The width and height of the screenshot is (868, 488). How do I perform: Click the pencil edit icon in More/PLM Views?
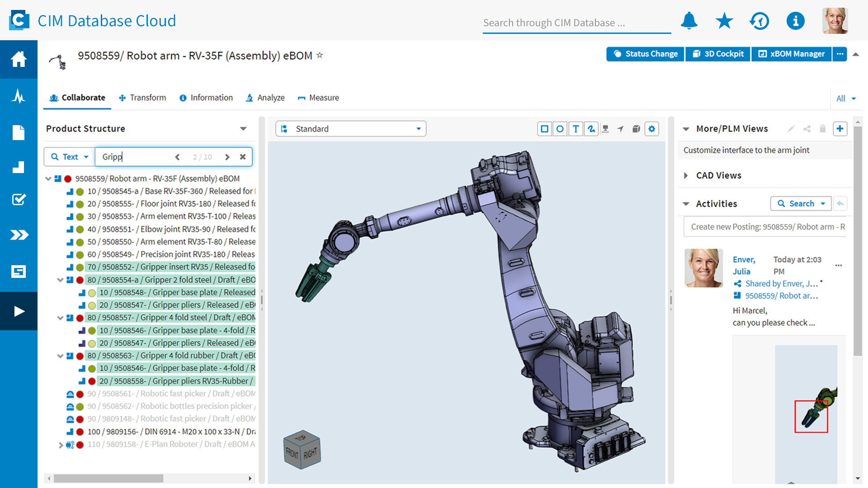(x=791, y=129)
